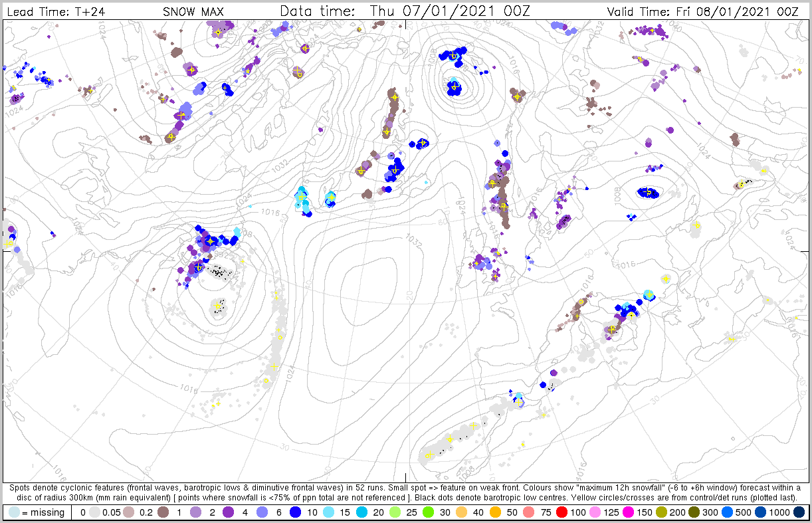Click the pale cyan swatch between 10 and 15
Screen dimensions: 812x523
328,512
